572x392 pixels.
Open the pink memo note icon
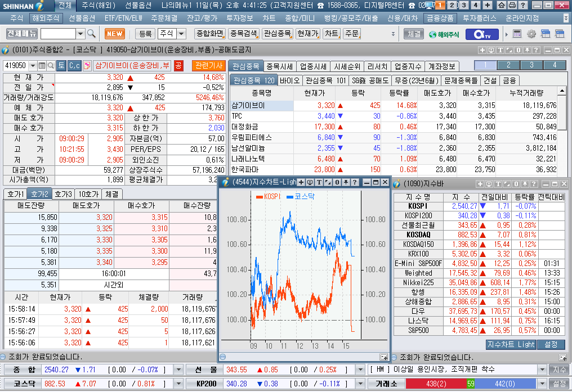(x=87, y=66)
